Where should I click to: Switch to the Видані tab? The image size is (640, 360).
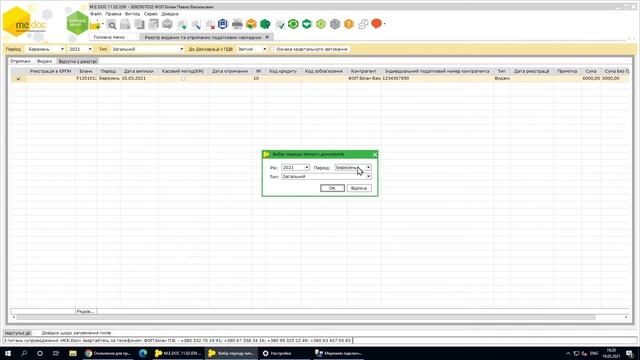(44, 61)
